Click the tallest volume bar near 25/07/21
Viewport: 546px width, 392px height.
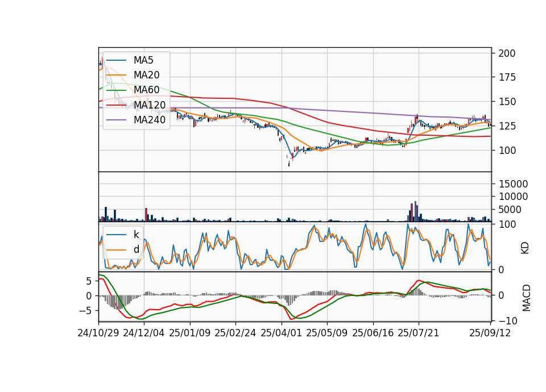click(x=415, y=211)
